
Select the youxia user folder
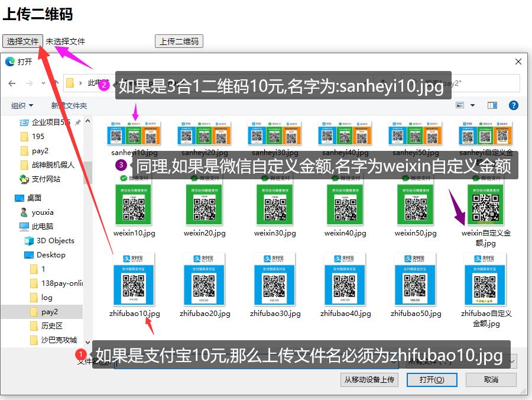(x=37, y=212)
